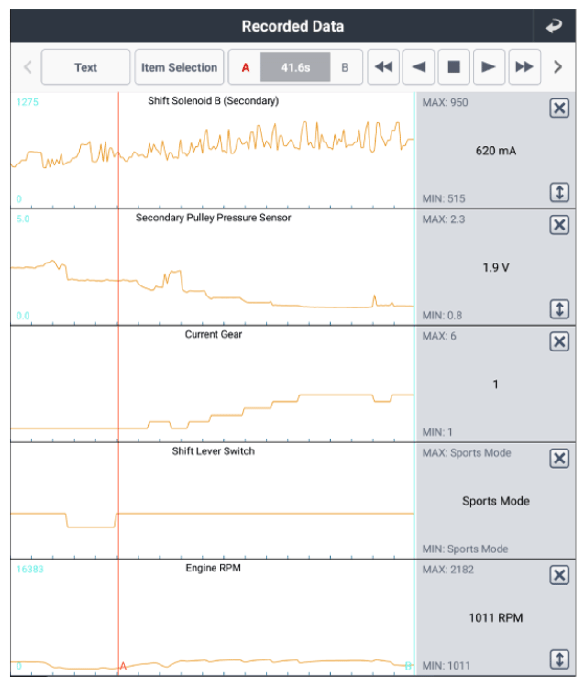Viewport: 586px width, 686px height.
Task: Play the recorded data forward
Action: (489, 67)
